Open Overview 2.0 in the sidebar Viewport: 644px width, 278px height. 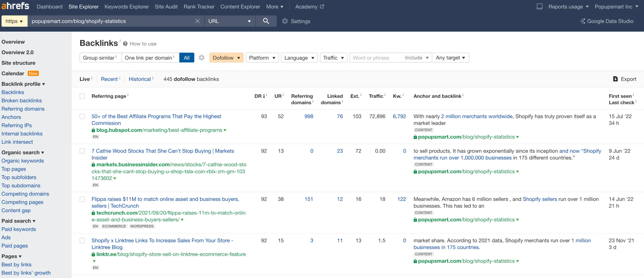coord(17,52)
